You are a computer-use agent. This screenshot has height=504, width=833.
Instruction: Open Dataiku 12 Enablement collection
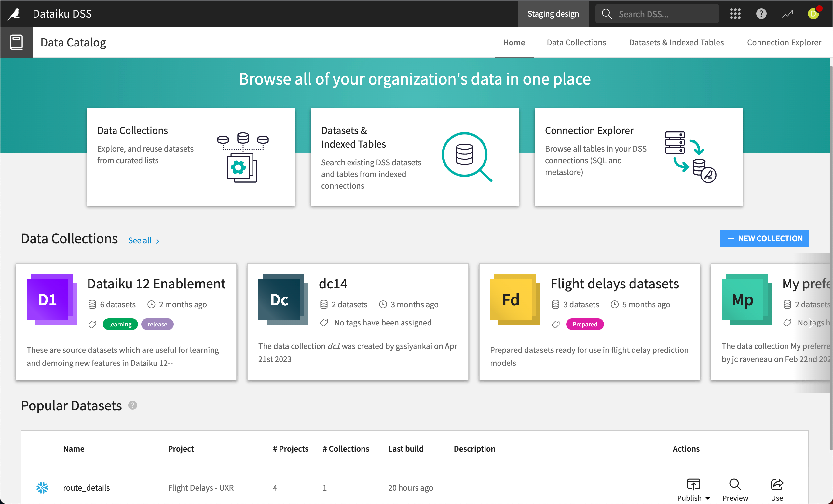(126, 322)
